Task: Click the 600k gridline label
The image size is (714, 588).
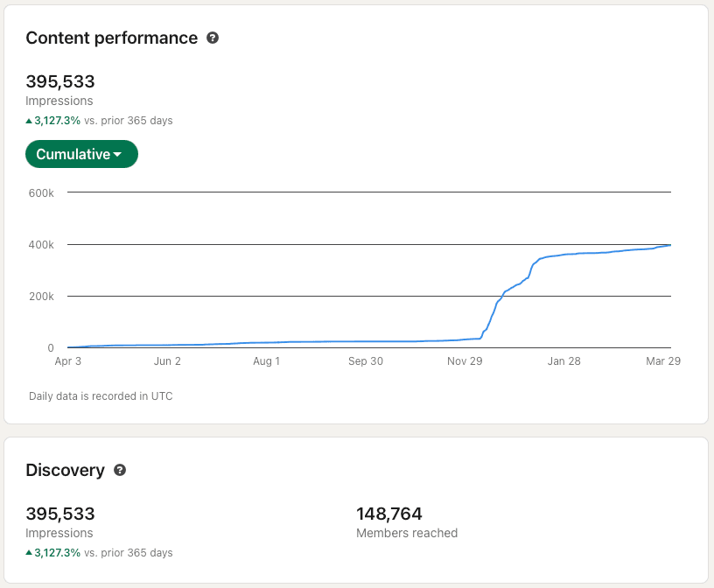Action: pos(40,192)
